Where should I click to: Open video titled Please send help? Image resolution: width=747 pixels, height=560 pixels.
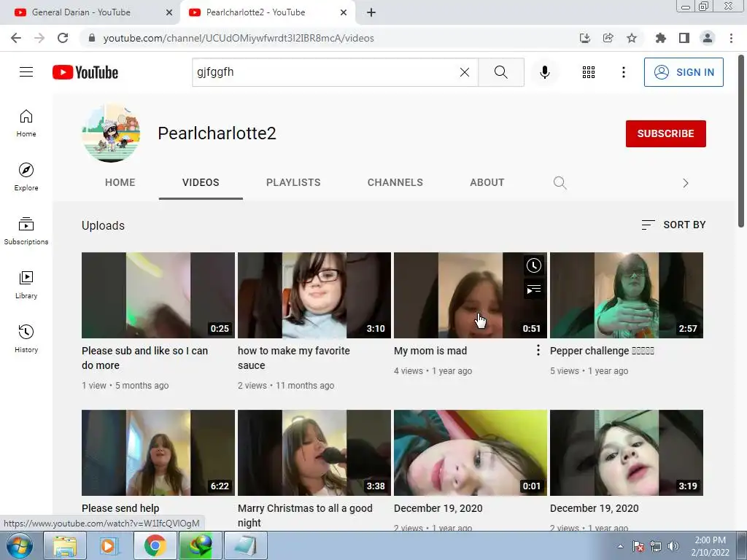[120, 508]
